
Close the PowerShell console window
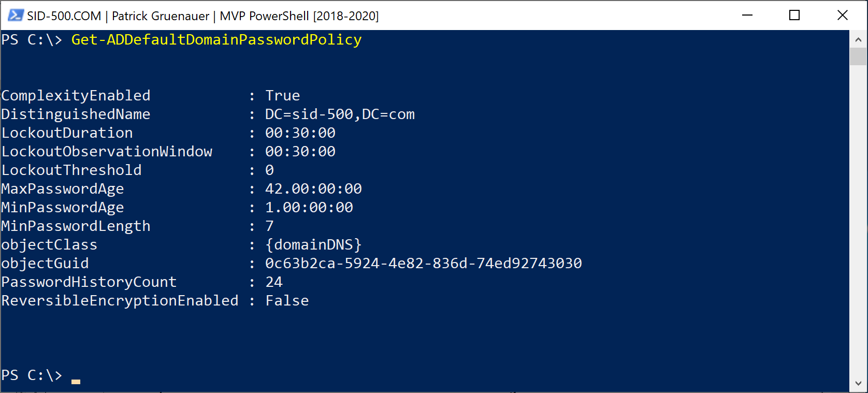click(x=843, y=16)
